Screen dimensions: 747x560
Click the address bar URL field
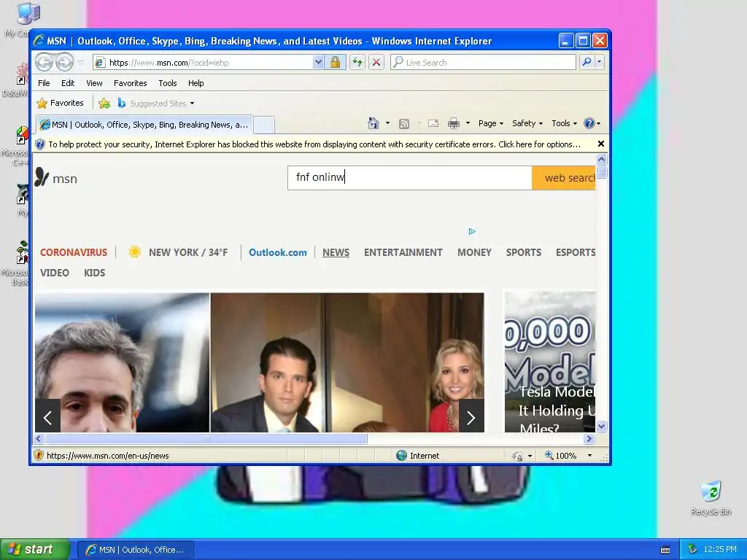tap(203, 63)
